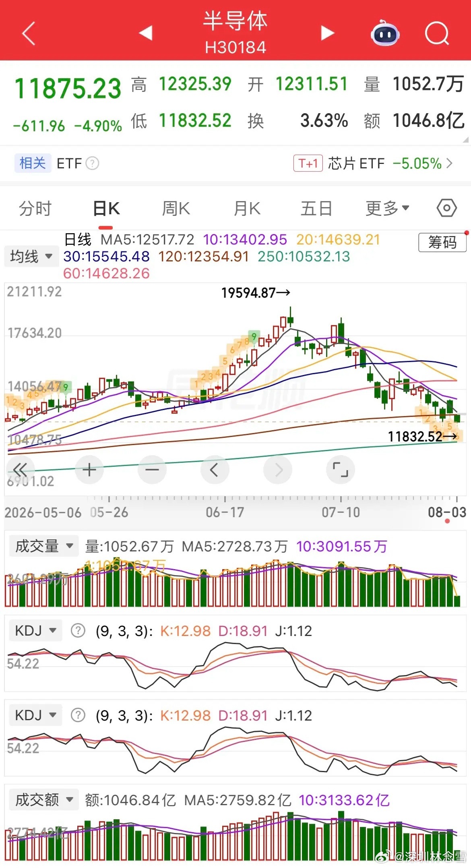Image resolution: width=471 pixels, height=868 pixels.
Task: Tap MA5:12517.72 legend value
Action: coord(147,240)
